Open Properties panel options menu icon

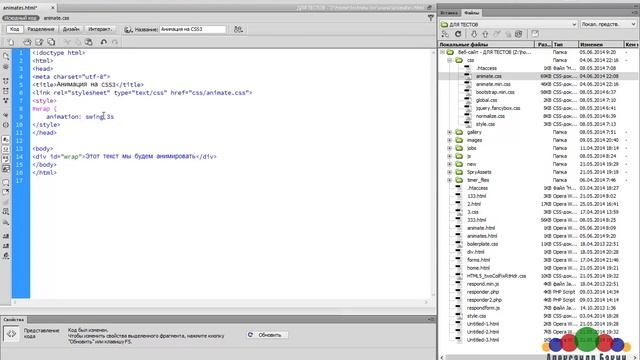tap(431, 320)
